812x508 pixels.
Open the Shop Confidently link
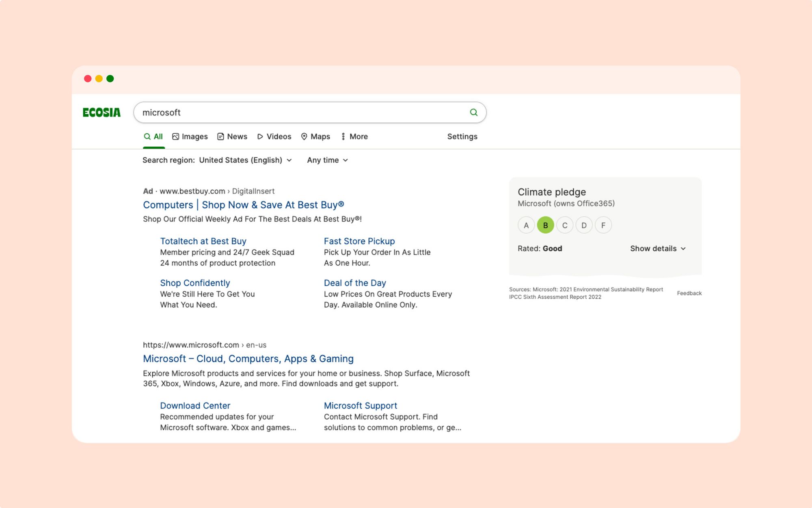195,283
